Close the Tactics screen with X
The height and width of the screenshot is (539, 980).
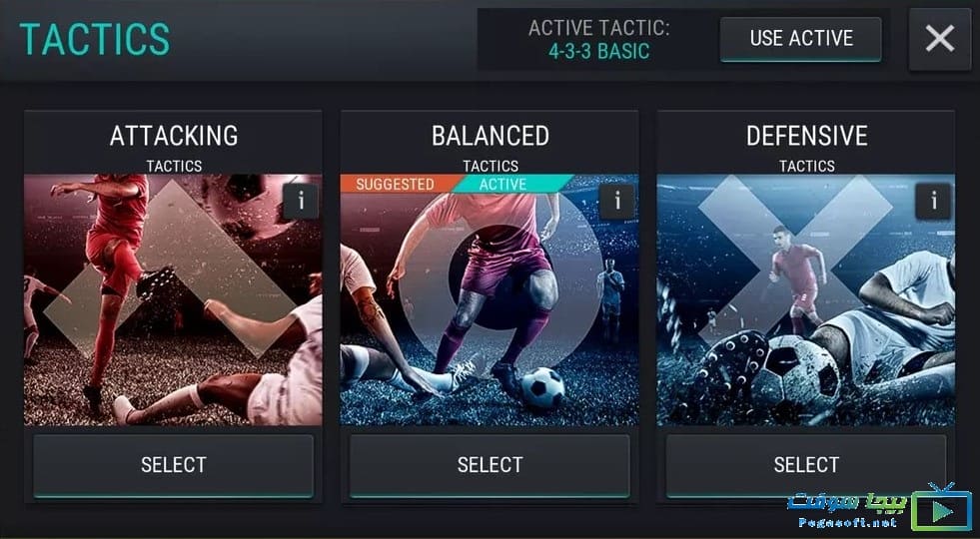click(939, 39)
